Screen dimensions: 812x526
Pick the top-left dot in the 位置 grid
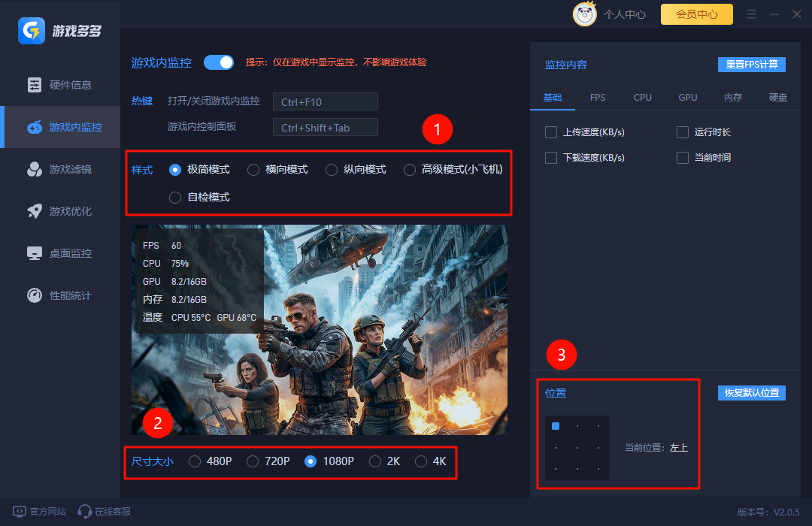coord(556,425)
